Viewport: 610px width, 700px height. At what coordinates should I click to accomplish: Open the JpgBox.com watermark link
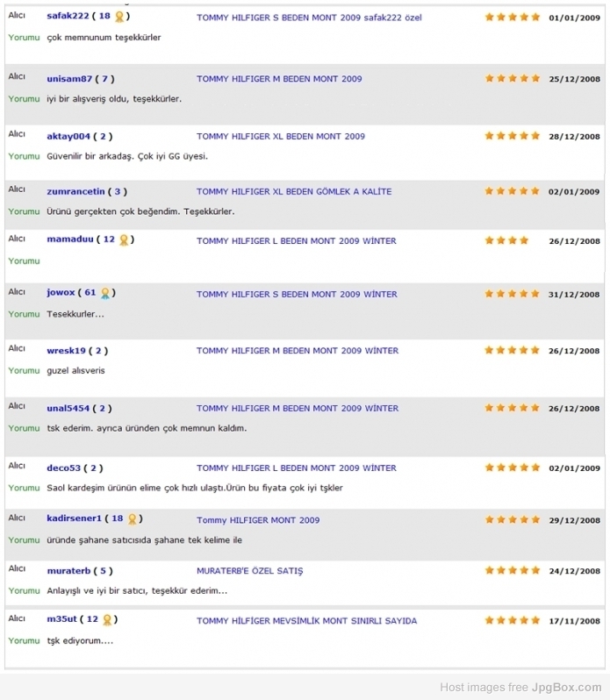(566, 687)
